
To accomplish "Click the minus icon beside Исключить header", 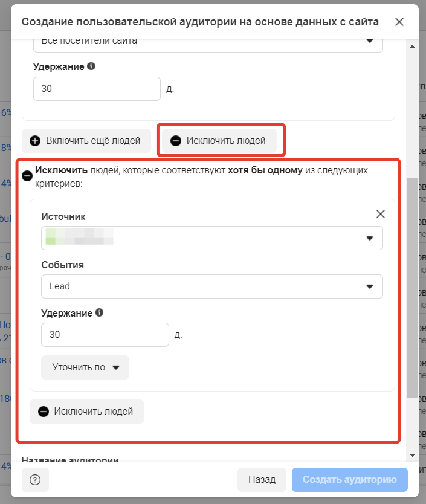I will (27, 176).
